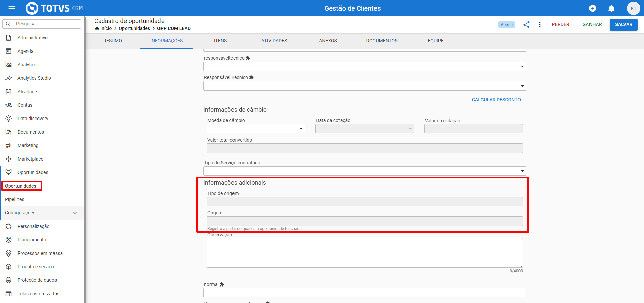Open the Pipelines submenu item
The image size is (644, 303).
tap(14, 199)
